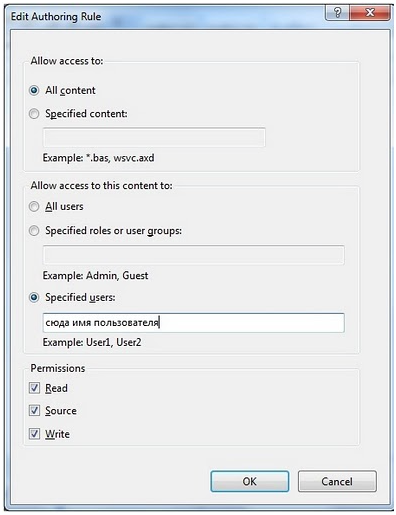Click the Write label text

(x=57, y=434)
